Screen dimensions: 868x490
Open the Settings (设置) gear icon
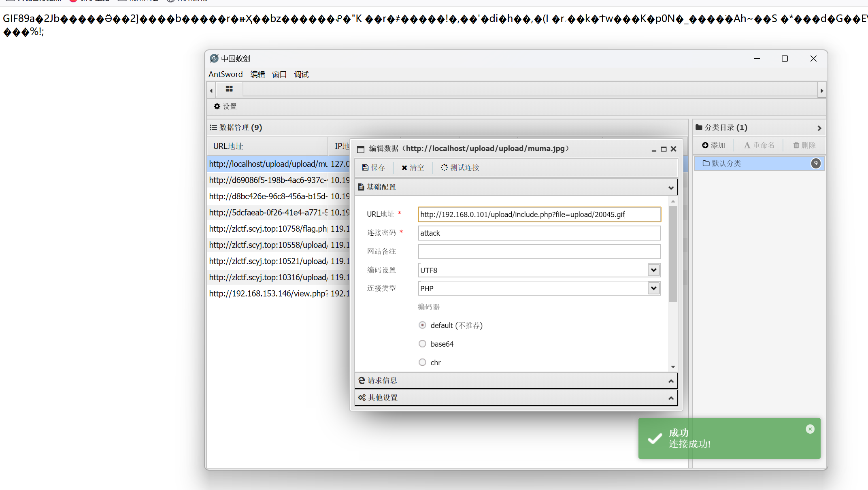[217, 107]
